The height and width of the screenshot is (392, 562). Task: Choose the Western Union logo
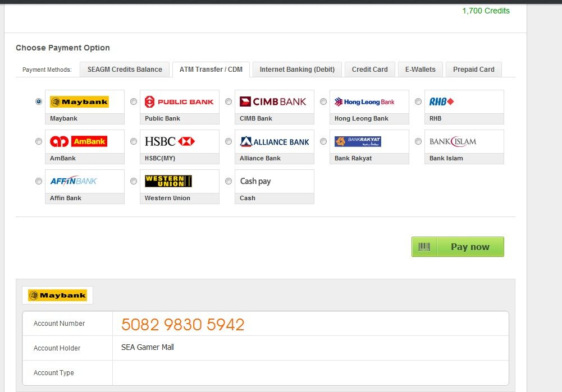(168, 181)
